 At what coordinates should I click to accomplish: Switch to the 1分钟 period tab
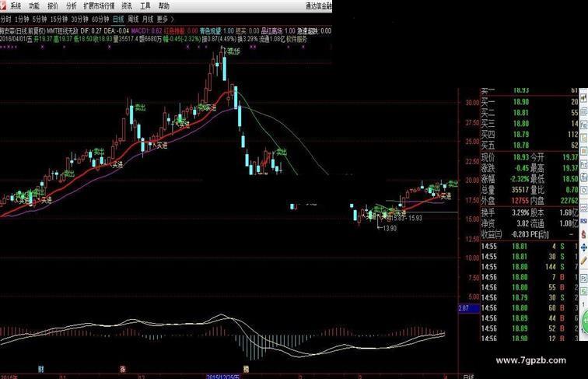[22, 19]
